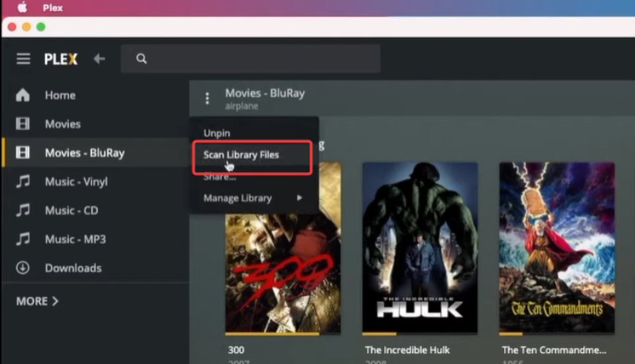This screenshot has width=635, height=364.
Task: Click the yellow minimize window button
Action: 26,27
